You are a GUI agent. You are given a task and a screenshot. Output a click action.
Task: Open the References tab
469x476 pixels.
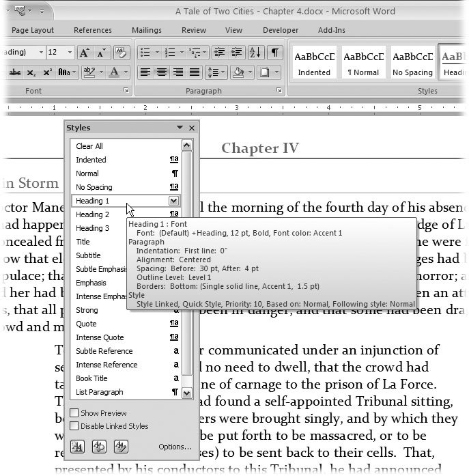pos(93,30)
